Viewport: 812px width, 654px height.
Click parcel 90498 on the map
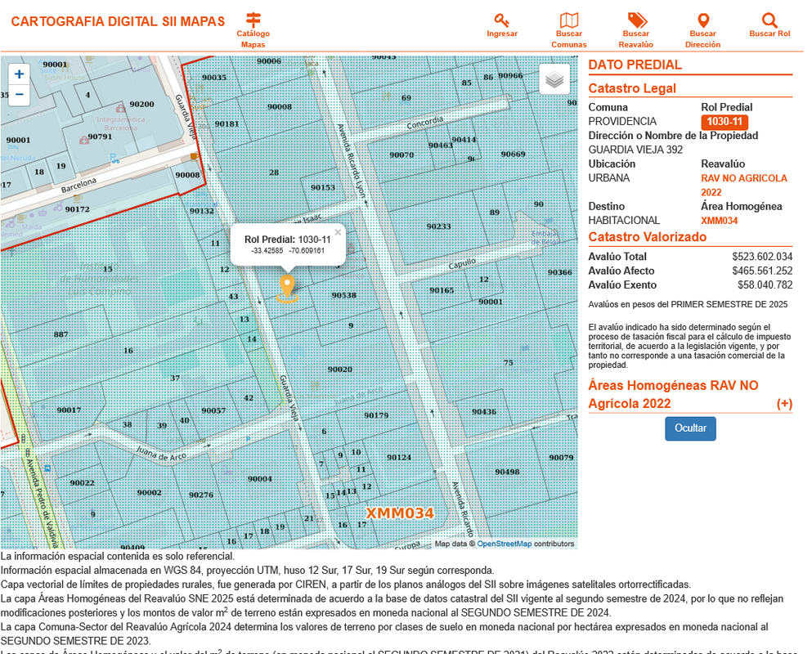click(x=507, y=471)
